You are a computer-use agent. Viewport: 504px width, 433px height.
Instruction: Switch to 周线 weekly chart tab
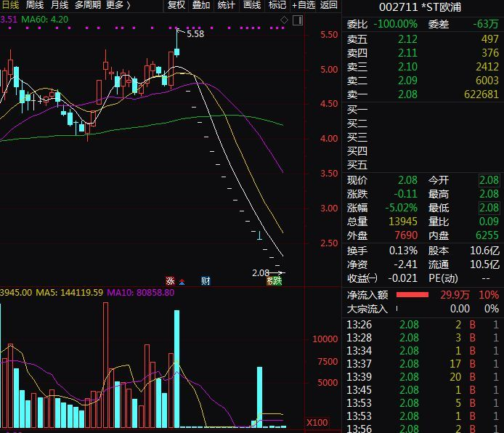point(35,5)
